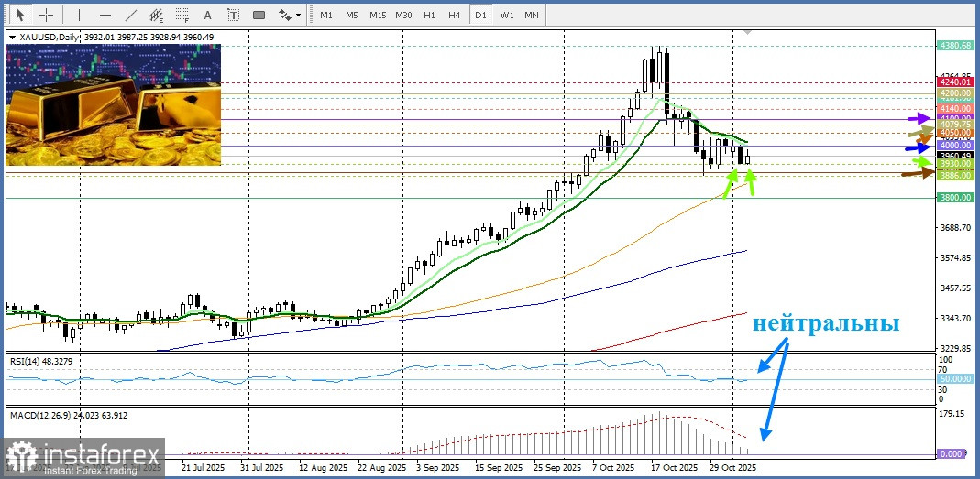The height and width of the screenshot is (479, 980).
Task: Open the arrows objects dropdown
Action: coord(289,15)
